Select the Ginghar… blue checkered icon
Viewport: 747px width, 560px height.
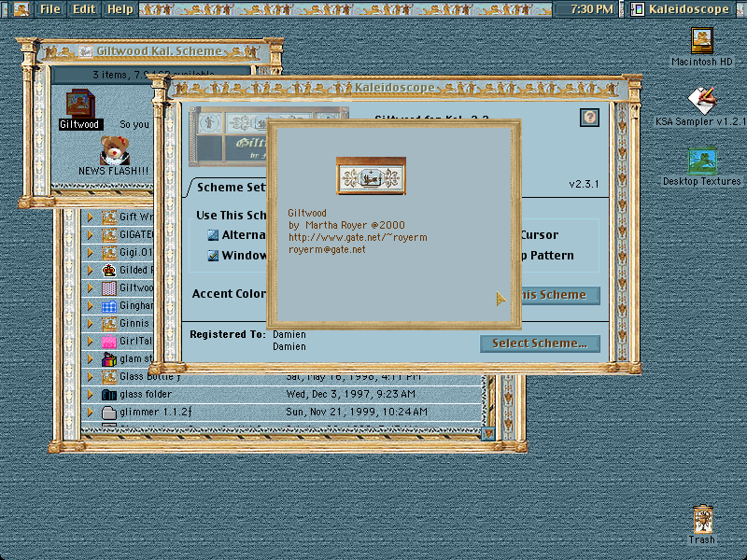pos(109,306)
